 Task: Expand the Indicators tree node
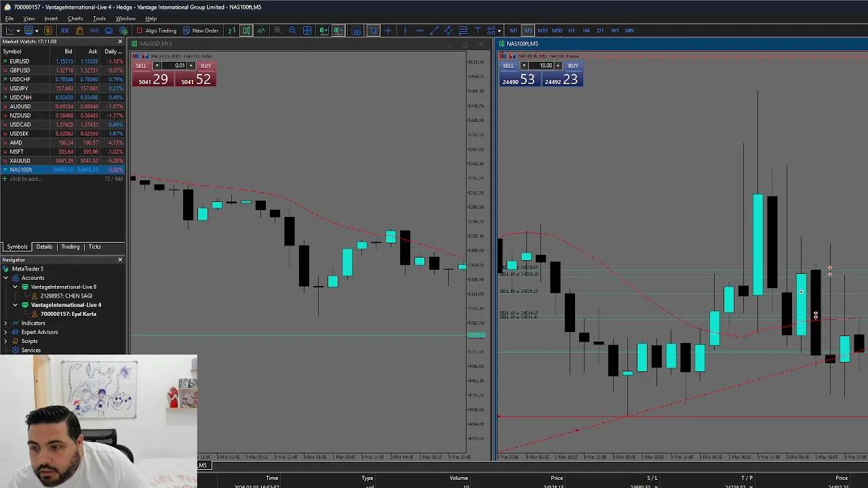coord(5,323)
